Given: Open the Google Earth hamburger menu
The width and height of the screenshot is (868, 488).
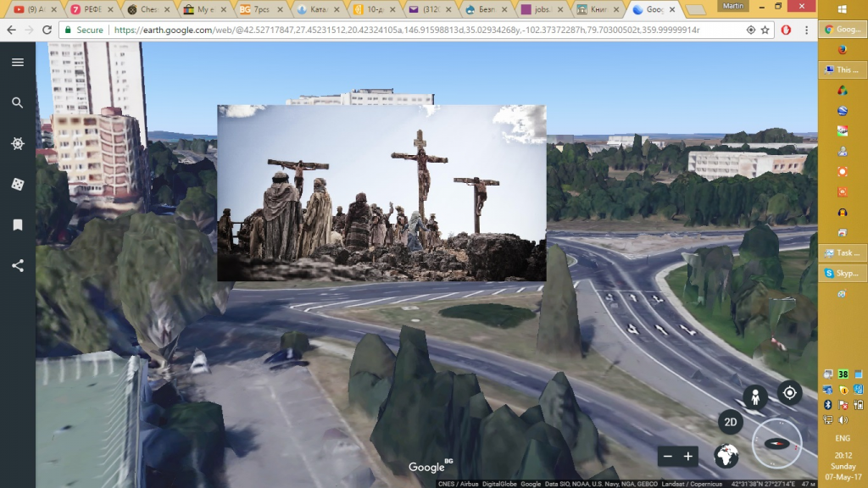Looking at the screenshot, I should (x=18, y=62).
